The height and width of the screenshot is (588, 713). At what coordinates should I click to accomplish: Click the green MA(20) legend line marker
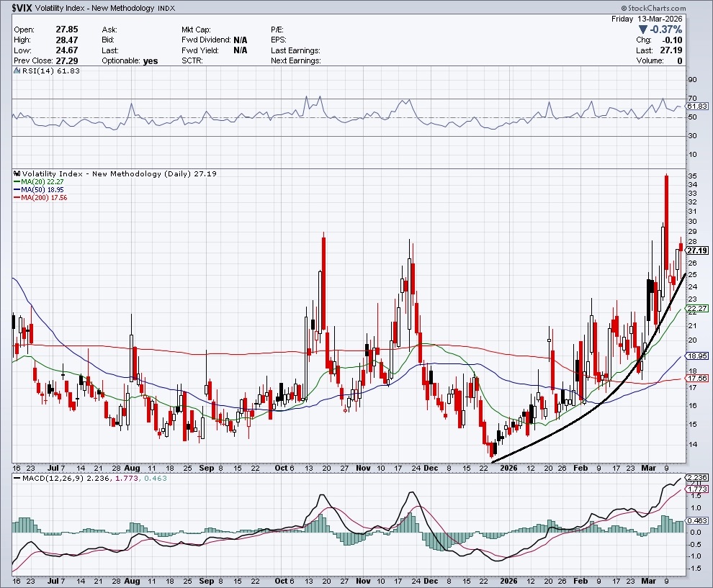coord(17,182)
